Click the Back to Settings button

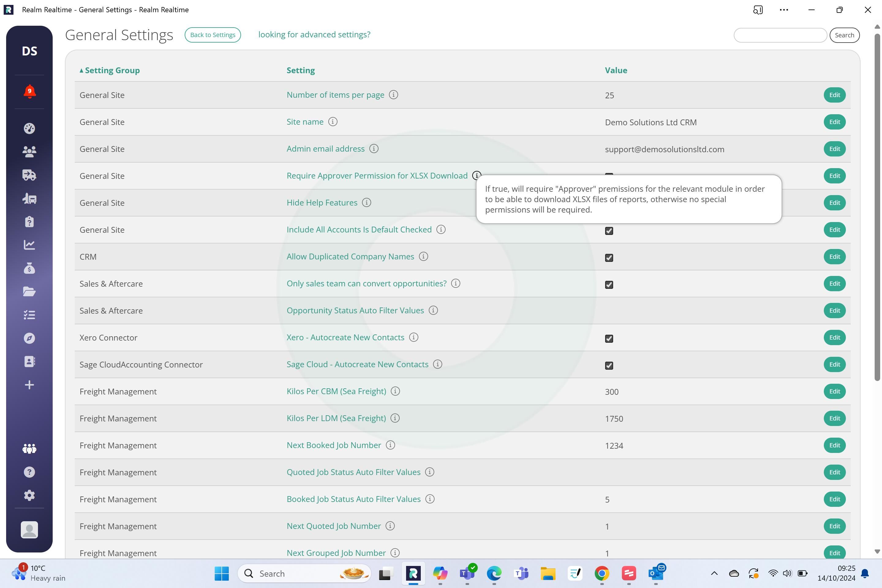tap(213, 35)
